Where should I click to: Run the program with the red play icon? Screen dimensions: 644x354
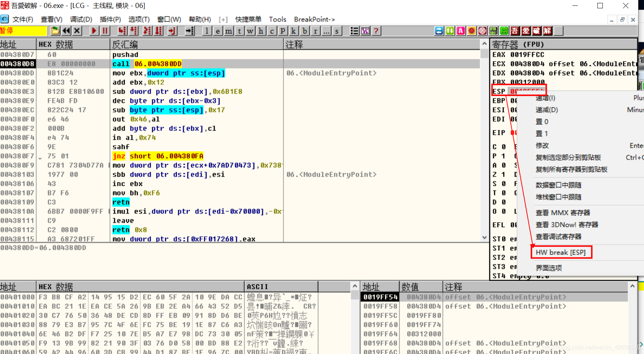pyautogui.click(x=94, y=31)
